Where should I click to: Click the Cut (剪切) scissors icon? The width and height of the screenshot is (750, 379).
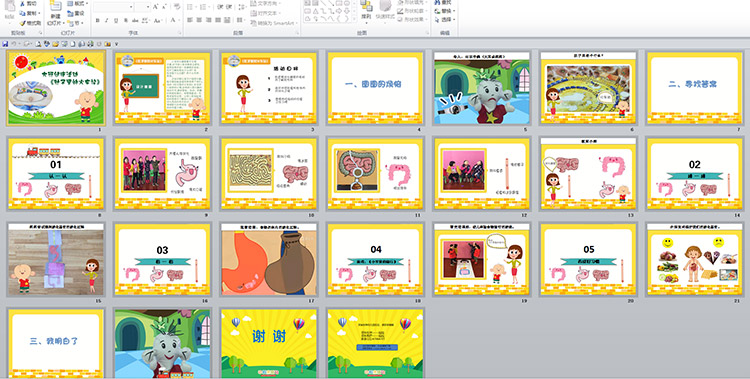tap(22, 3)
